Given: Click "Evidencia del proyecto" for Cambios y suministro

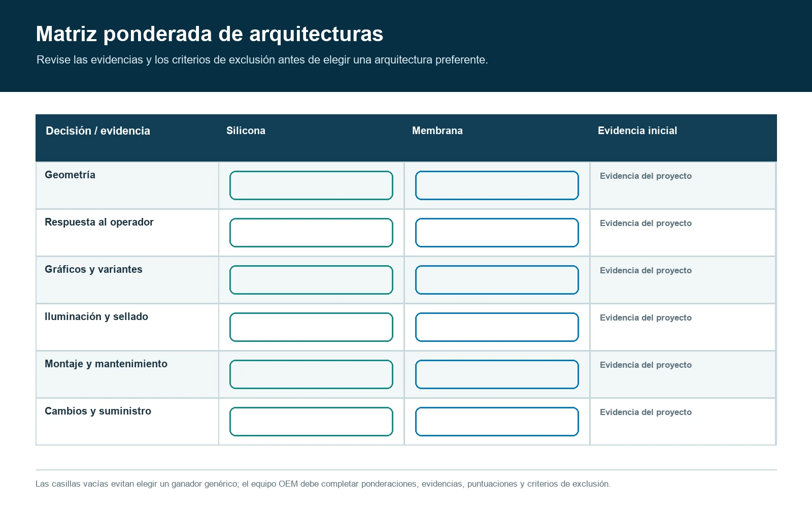Looking at the screenshot, I should coord(646,412).
